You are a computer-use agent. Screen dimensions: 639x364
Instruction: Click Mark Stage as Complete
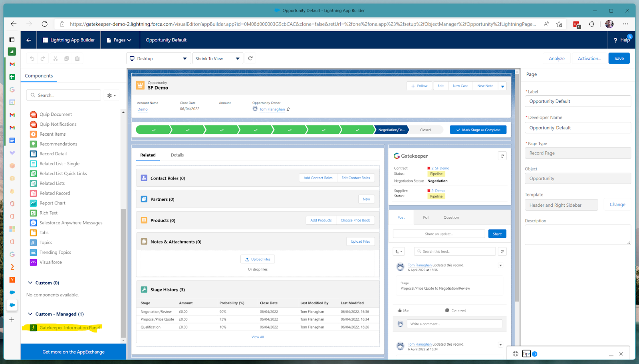tap(478, 130)
